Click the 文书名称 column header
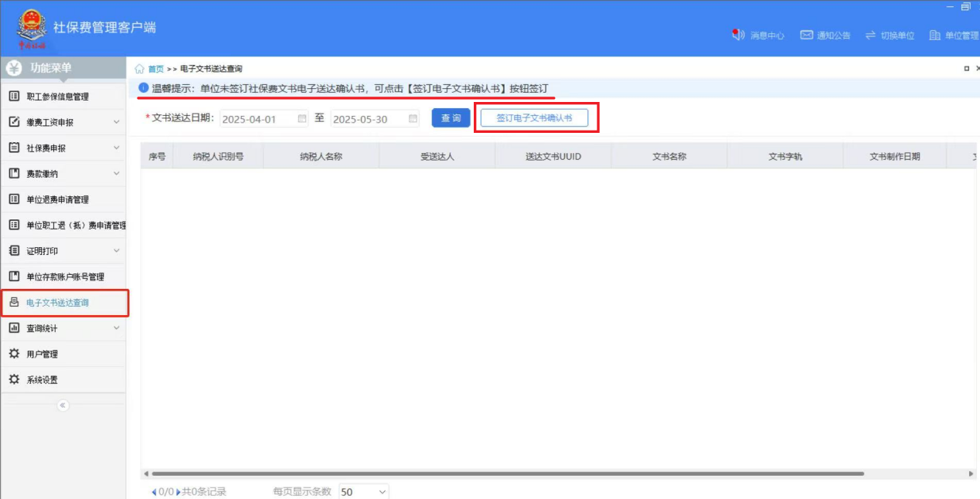 [669, 156]
